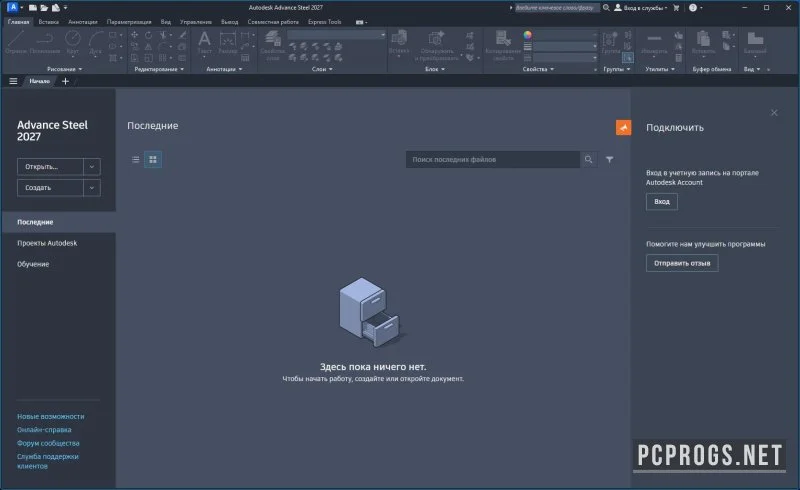
Task: Select the Text (Текст) annotation tool
Action: point(205,42)
